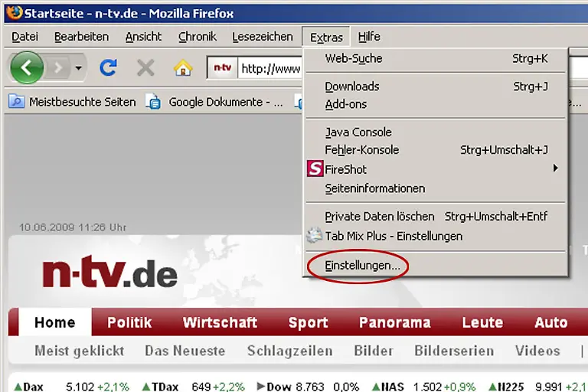The height and width of the screenshot is (392, 588).
Task: Click the green Back navigation button
Action: [x=27, y=68]
